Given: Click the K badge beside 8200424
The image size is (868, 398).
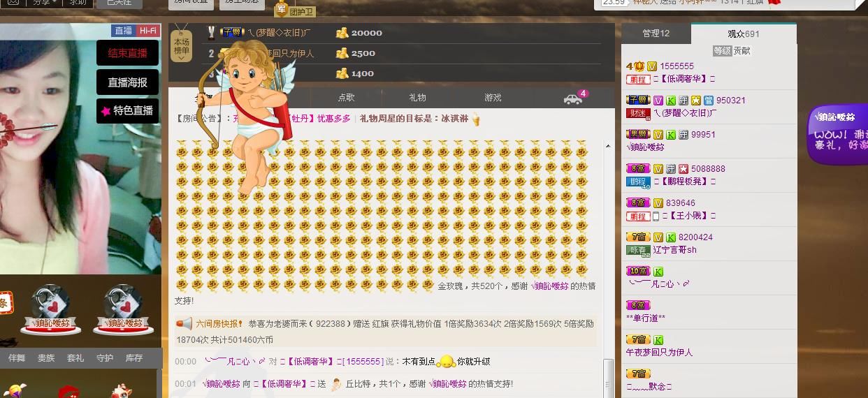Looking at the screenshot, I should (x=670, y=237).
